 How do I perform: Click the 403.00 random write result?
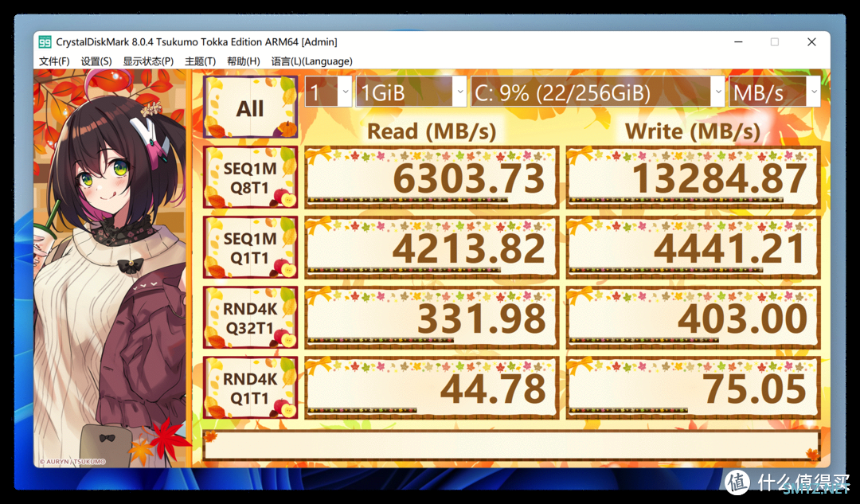(694, 318)
